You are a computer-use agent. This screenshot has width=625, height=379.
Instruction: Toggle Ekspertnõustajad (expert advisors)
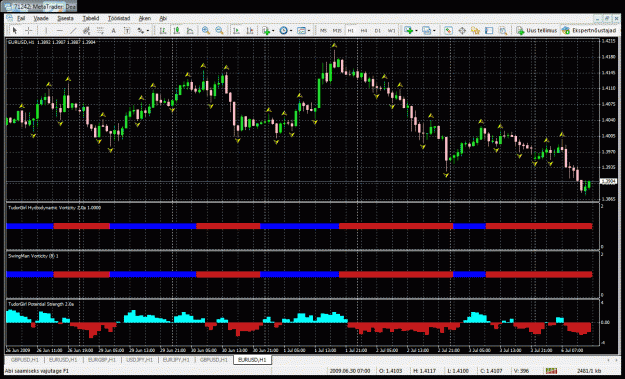click(x=589, y=30)
